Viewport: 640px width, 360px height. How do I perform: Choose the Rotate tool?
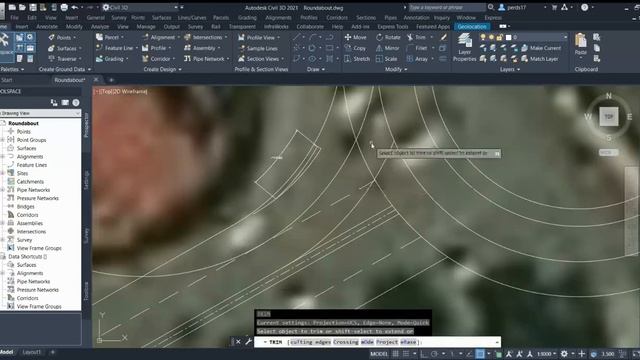[388, 37]
